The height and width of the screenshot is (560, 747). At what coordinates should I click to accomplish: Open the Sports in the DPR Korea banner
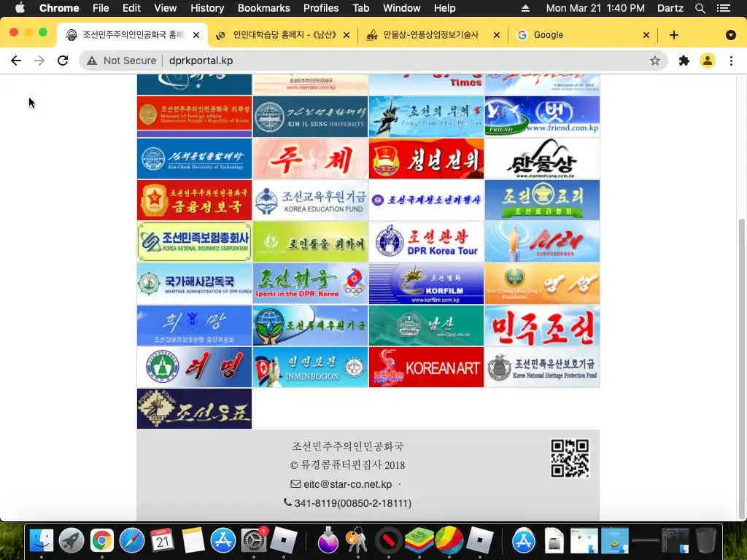click(310, 284)
